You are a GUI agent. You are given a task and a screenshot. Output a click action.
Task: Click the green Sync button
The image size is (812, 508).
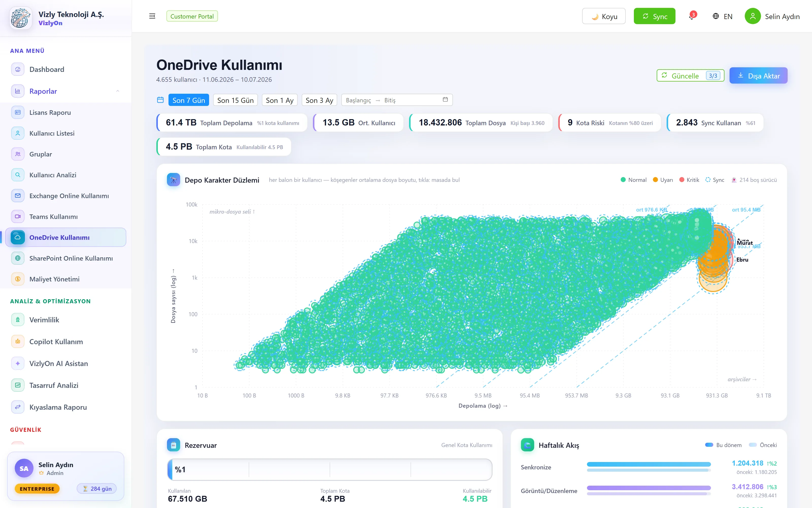tap(654, 16)
